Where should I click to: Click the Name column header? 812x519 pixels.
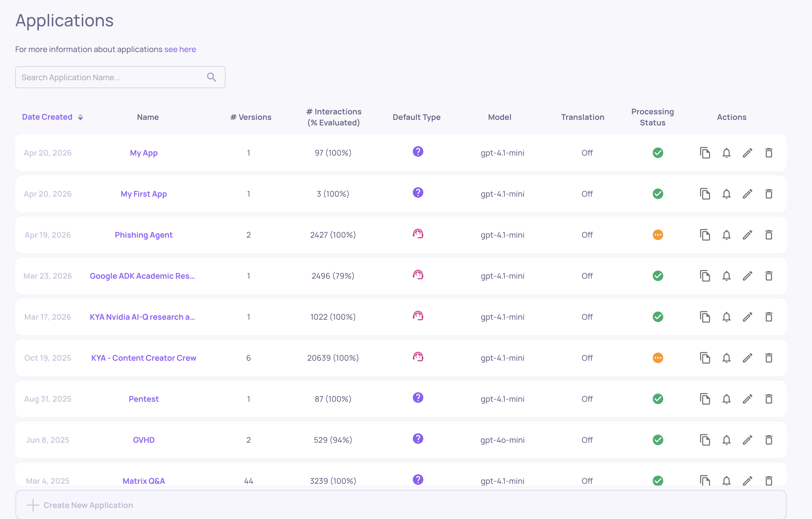pyautogui.click(x=148, y=117)
